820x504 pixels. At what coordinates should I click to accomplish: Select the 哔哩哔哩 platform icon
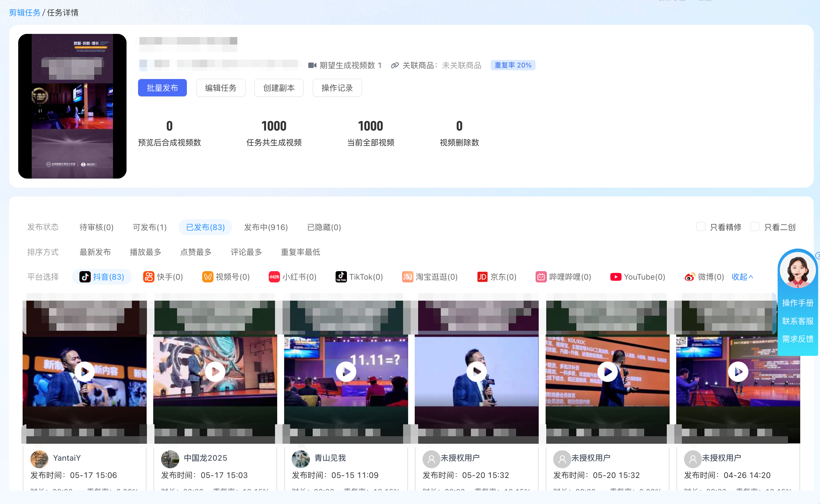coord(541,277)
